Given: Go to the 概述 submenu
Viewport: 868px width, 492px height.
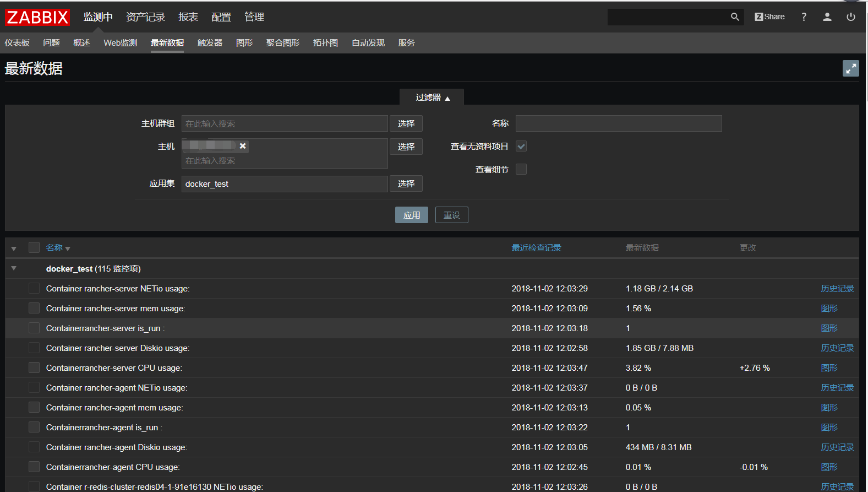Looking at the screenshot, I should [81, 43].
